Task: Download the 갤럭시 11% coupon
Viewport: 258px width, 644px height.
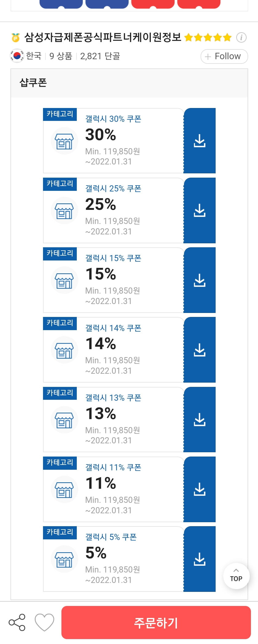Action: pyautogui.click(x=200, y=489)
